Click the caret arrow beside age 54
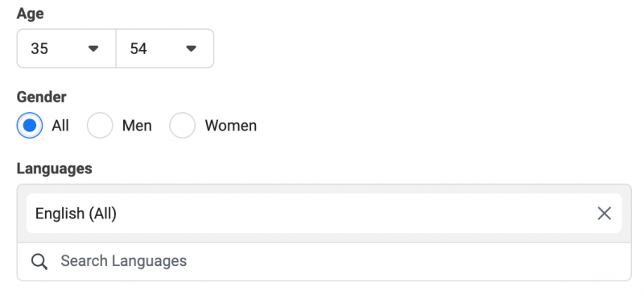The image size is (644, 299). 191,48
